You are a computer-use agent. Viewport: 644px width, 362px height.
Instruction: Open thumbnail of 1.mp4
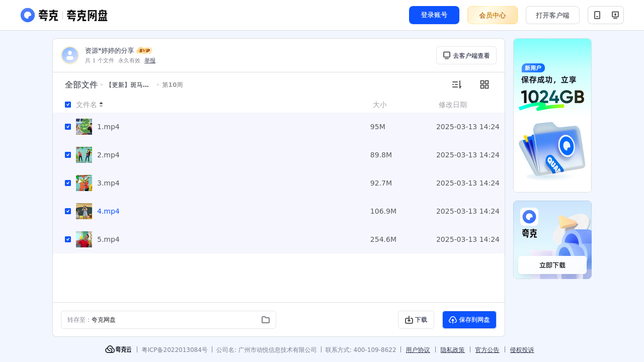pyautogui.click(x=84, y=127)
